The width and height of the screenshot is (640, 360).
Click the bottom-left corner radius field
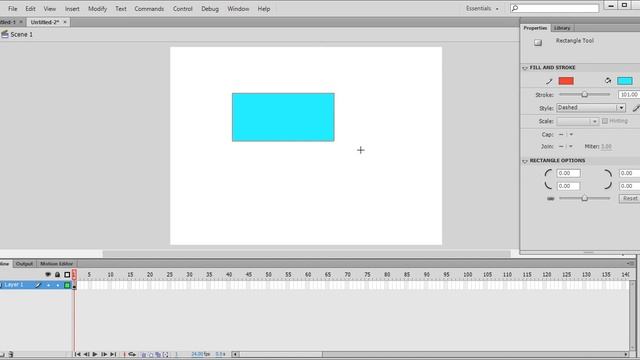coord(568,186)
